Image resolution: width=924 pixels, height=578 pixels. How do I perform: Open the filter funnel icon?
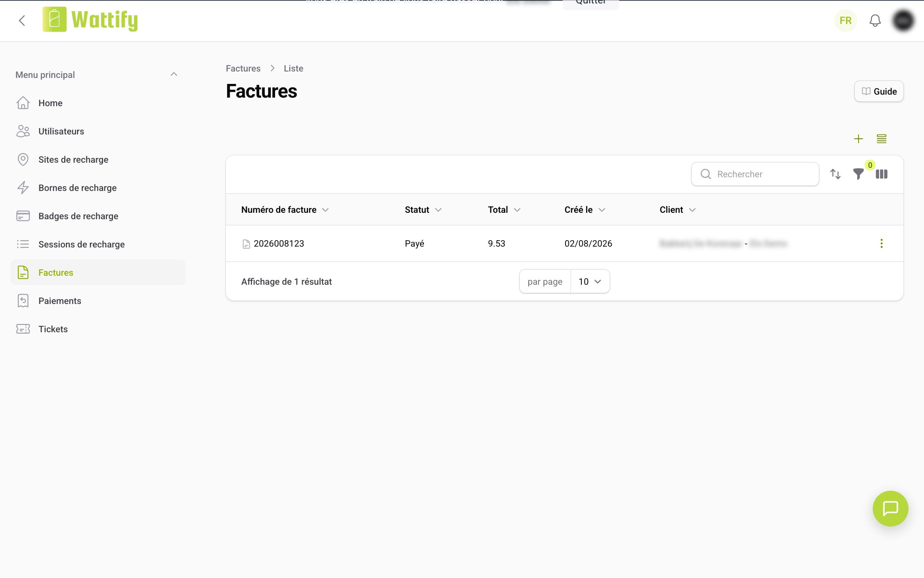(x=858, y=174)
